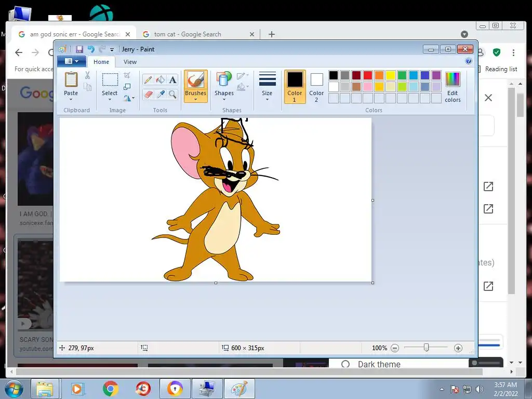Expand the Size line thickness menu
532x399 pixels.
coord(267,86)
